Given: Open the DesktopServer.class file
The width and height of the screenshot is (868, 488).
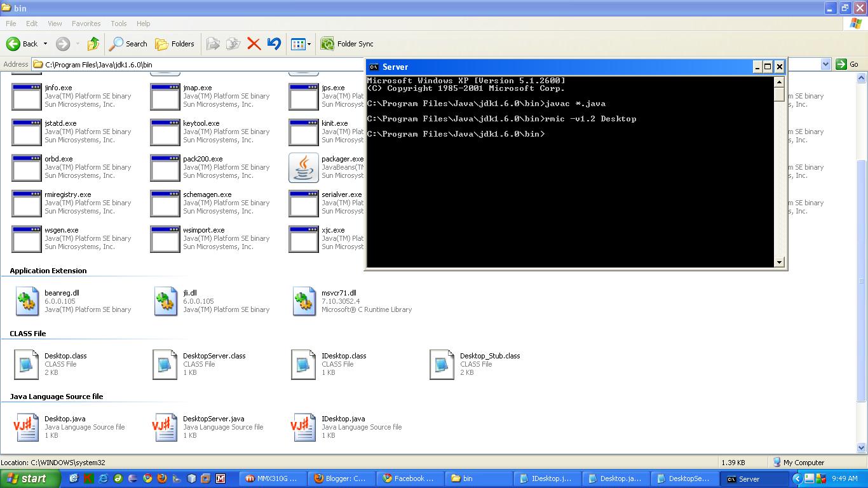Looking at the screenshot, I should (x=165, y=363).
